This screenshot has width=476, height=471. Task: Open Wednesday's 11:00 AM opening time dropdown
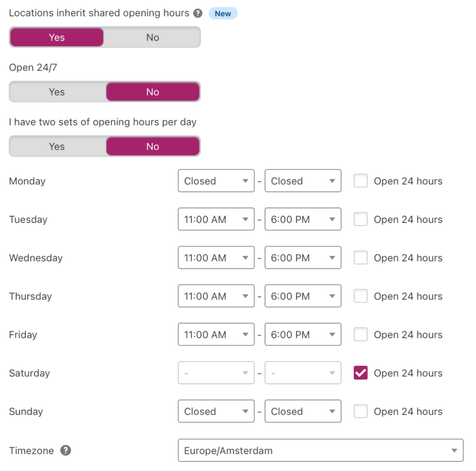216,258
